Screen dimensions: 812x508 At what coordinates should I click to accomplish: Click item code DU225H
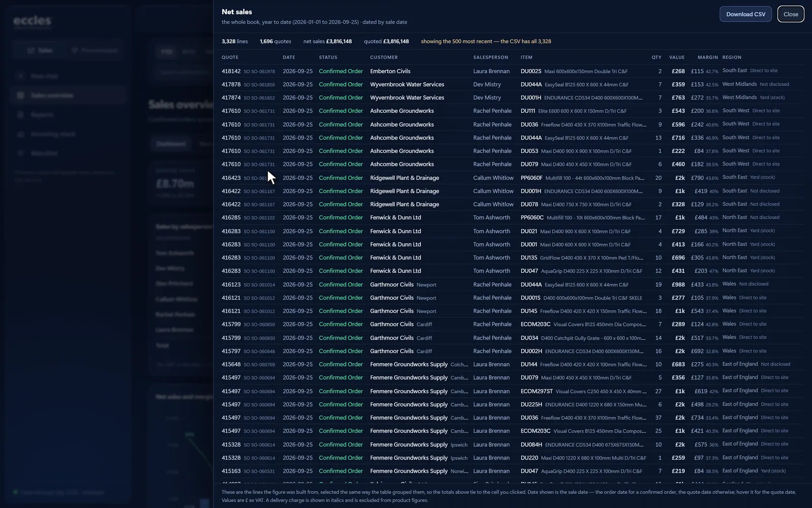pos(531,404)
